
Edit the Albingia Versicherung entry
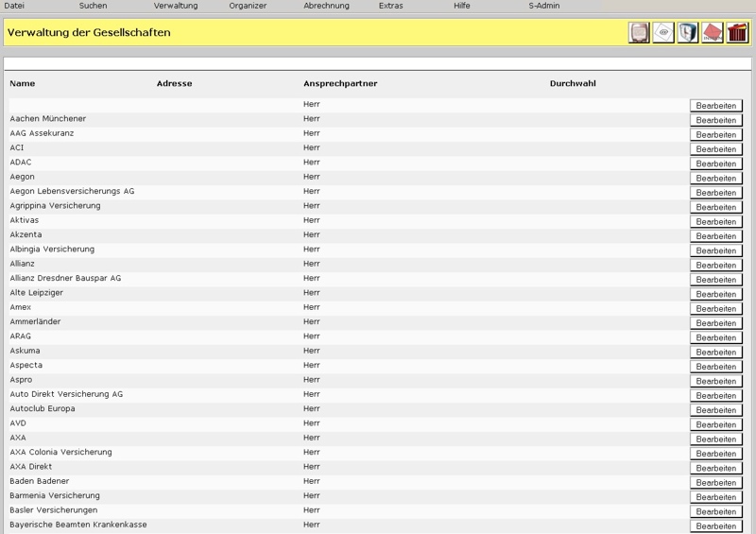pyautogui.click(x=716, y=250)
